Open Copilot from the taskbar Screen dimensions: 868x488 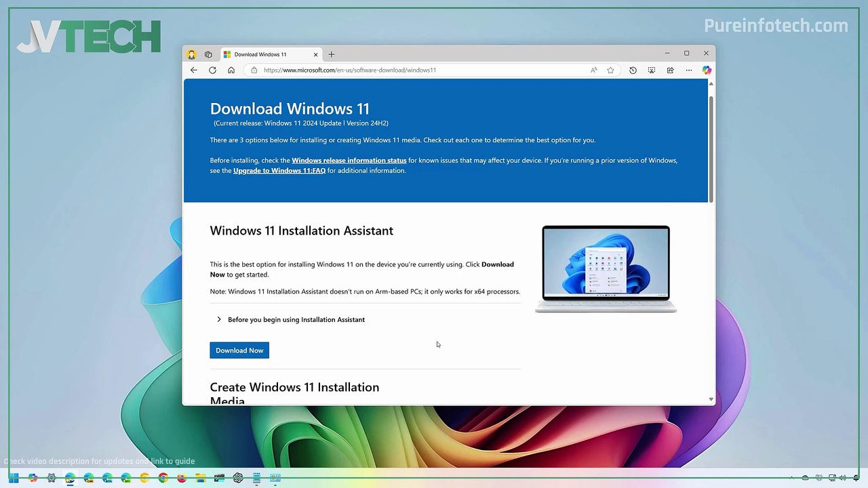point(33,478)
